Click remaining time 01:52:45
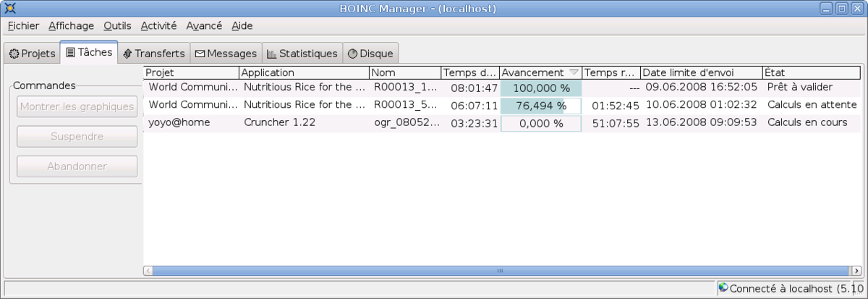The image size is (868, 299). (x=616, y=106)
